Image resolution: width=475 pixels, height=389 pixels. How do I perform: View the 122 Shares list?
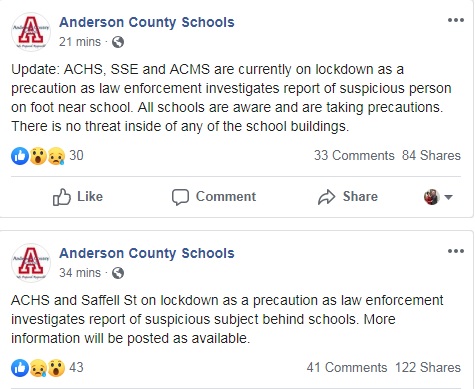click(x=428, y=368)
